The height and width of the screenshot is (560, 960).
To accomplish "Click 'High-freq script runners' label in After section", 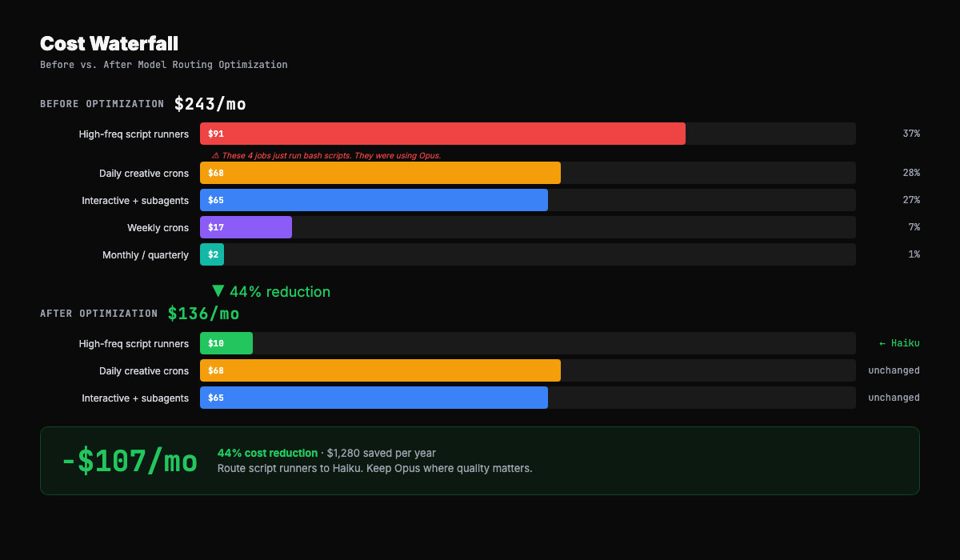I will coord(134,344).
